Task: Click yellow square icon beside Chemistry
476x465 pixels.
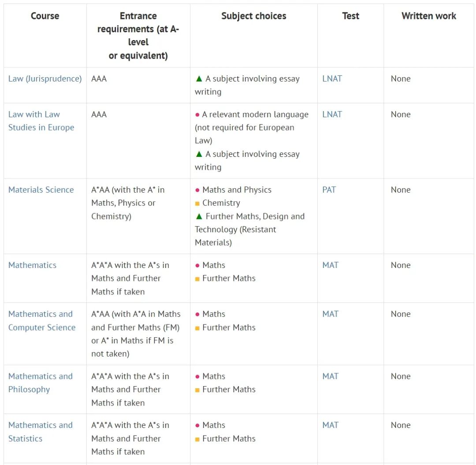Action: pos(197,203)
